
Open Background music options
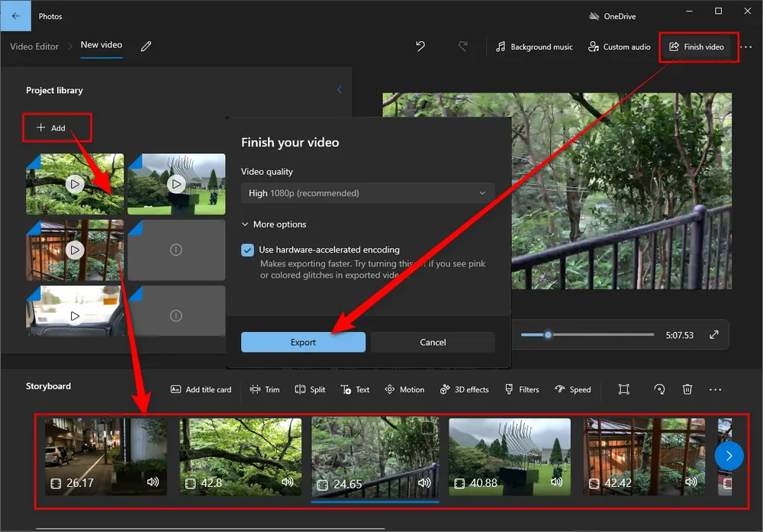(x=534, y=47)
